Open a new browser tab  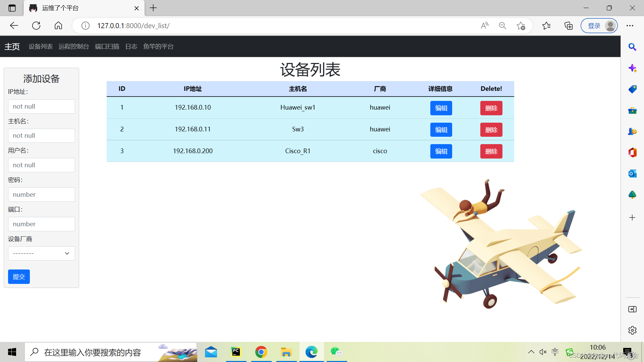(x=153, y=8)
